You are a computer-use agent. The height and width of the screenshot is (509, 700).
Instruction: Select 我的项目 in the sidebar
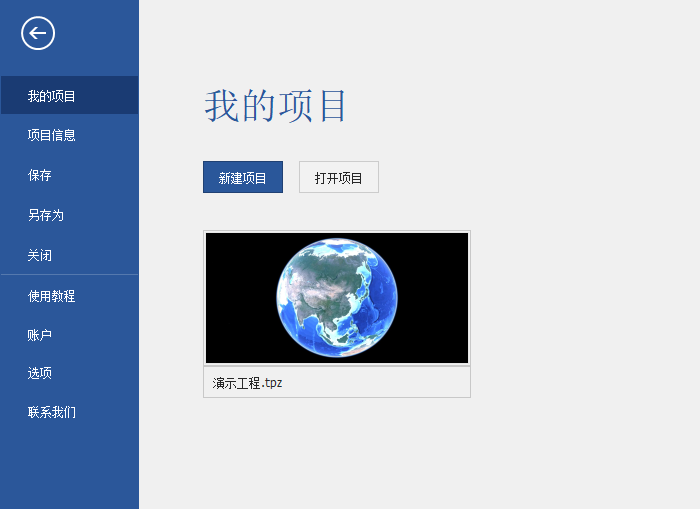[52, 96]
